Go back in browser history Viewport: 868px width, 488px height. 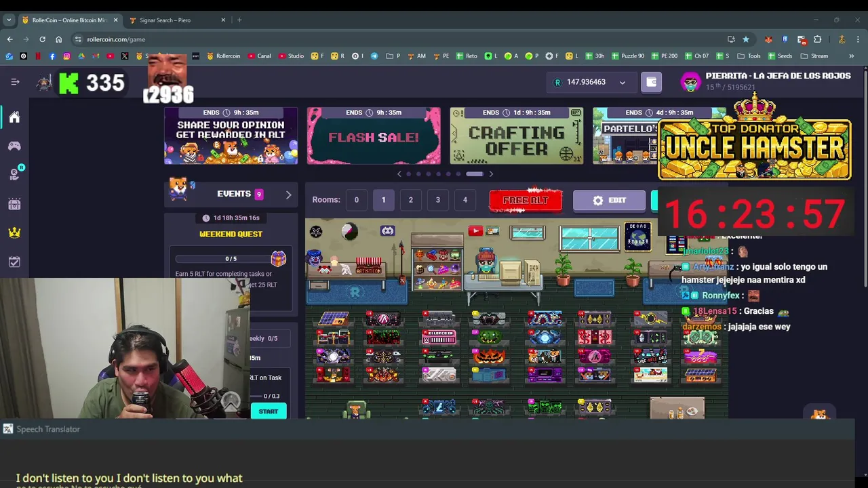click(9, 39)
